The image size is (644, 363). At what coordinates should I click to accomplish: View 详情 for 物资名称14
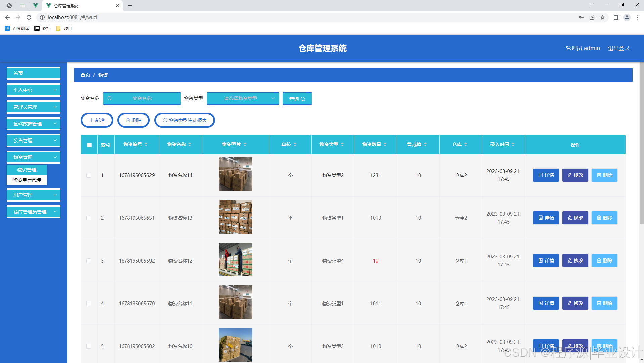coord(546,175)
